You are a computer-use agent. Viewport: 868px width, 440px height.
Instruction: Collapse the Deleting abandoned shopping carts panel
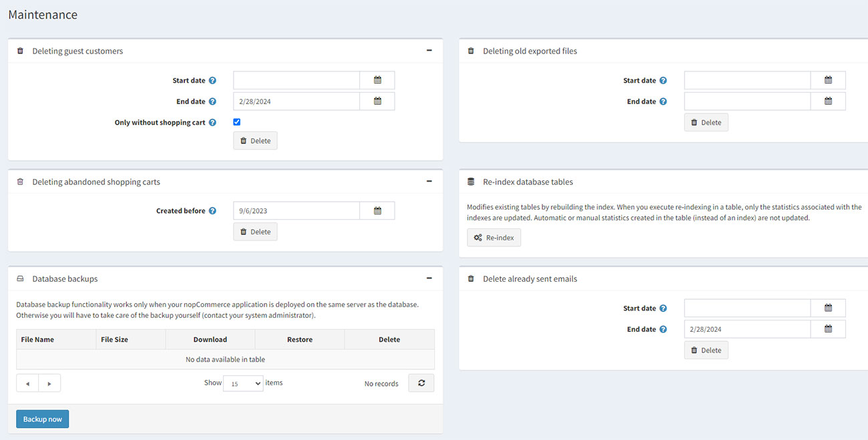click(429, 181)
